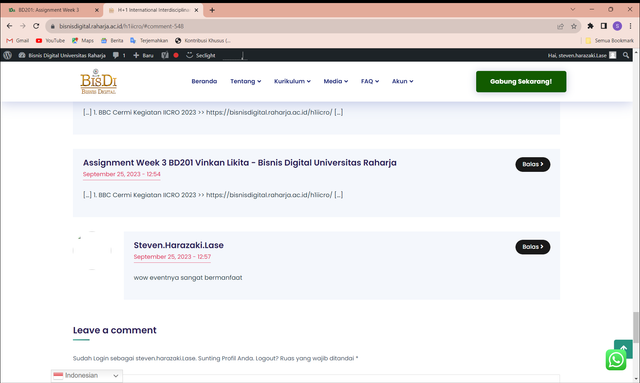Click Steven.Harazaki.Lase comment avatar
This screenshot has height=383, width=640.
[x=92, y=250]
